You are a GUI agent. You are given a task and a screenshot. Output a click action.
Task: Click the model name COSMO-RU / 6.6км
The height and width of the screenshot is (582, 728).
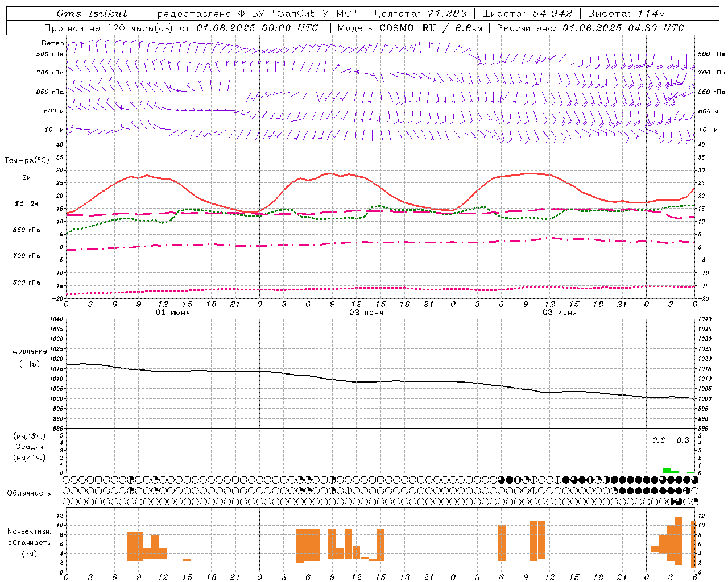click(x=431, y=28)
